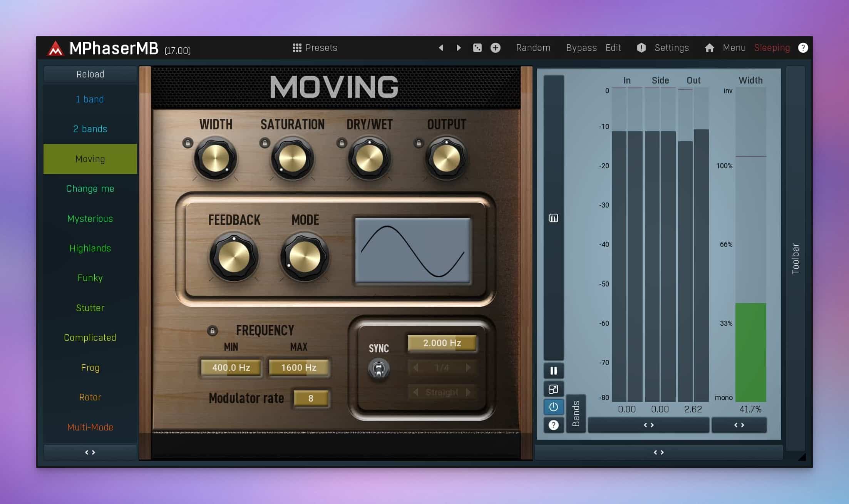Viewport: 849px width, 504px height.
Task: Toggle the Frequency lock icon
Action: [212, 331]
